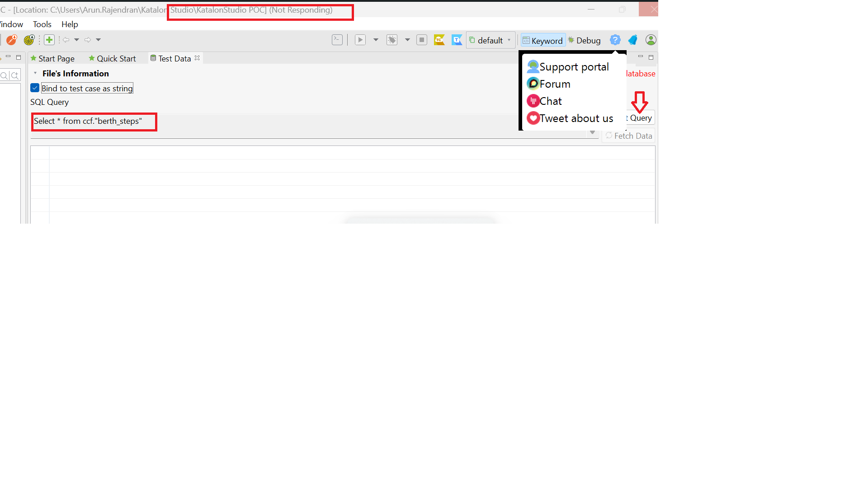Create new item with the green plus icon
868x488 pixels.
(x=49, y=40)
